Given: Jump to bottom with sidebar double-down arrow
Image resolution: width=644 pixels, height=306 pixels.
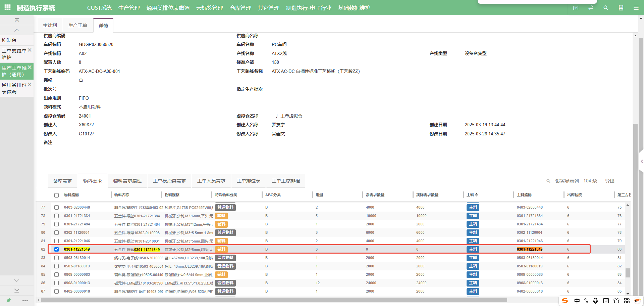Looking at the screenshot, I should tap(17, 290).
